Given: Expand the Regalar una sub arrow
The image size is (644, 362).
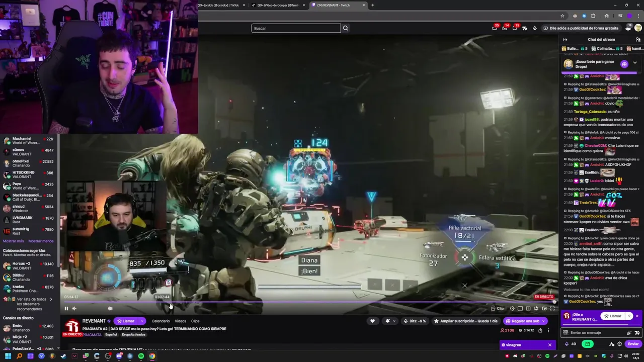Looking at the screenshot, I should coord(544,321).
